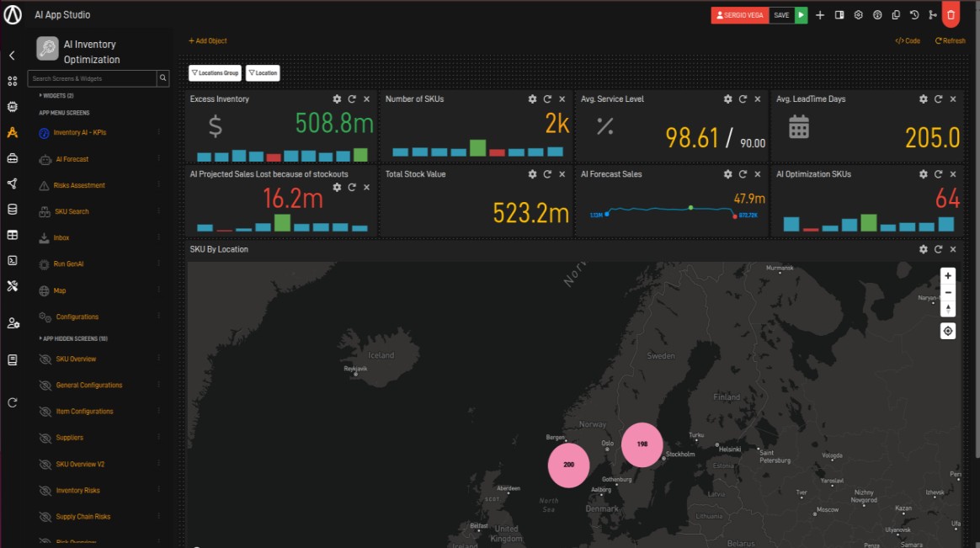Screen dimensions: 980x548
Task: Open the Locations Group filter dropdown
Action: (215, 73)
